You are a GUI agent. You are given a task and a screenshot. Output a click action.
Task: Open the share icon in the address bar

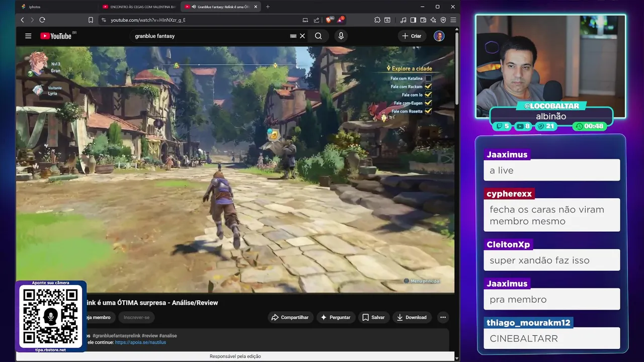pyautogui.click(x=316, y=20)
